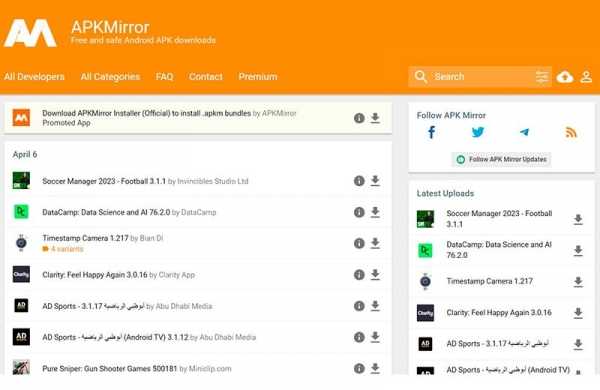600x390 pixels.
Task: Open the APKMirror RSS feed
Action: point(571,132)
